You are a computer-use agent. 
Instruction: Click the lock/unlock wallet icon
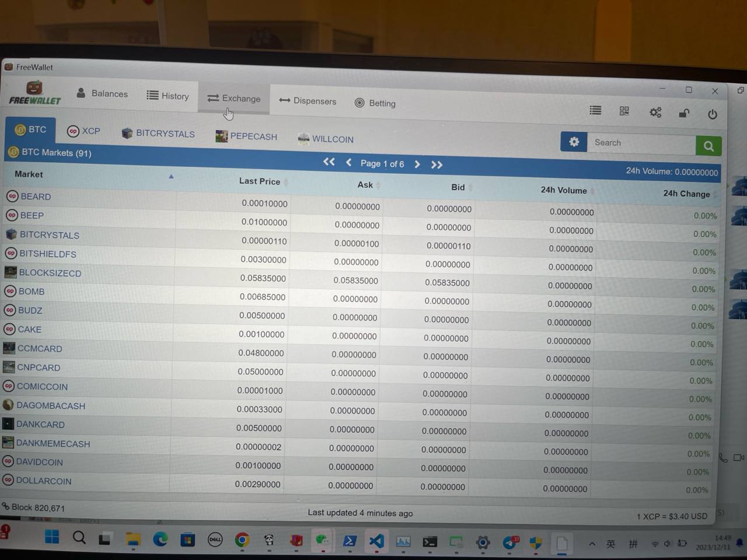click(684, 113)
